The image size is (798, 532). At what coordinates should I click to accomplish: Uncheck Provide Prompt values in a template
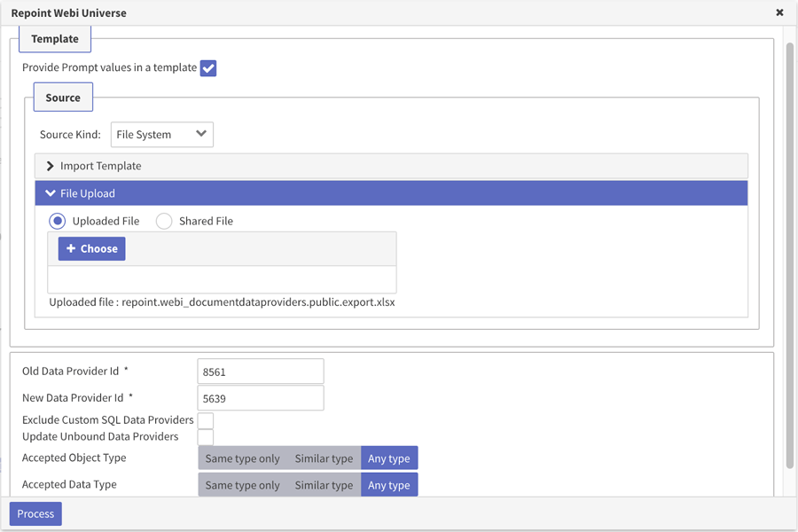coord(207,67)
